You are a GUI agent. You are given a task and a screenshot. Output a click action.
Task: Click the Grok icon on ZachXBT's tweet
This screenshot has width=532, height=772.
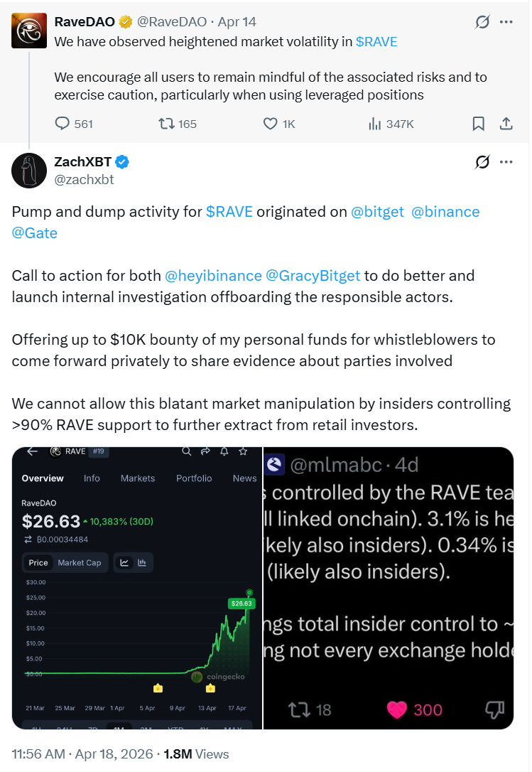pos(482,162)
